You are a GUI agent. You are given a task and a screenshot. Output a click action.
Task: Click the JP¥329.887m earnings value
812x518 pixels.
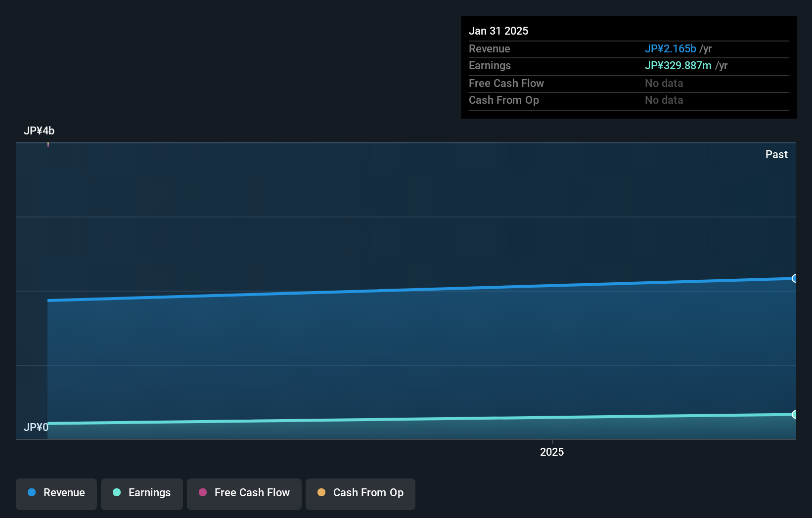click(678, 65)
